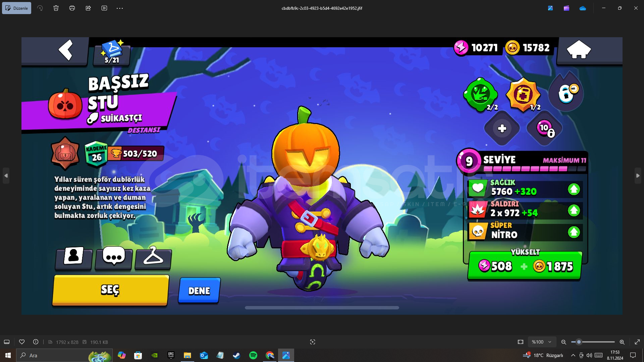The height and width of the screenshot is (362, 644).
Task: Open the speech bubble pins button
Action: [114, 258]
